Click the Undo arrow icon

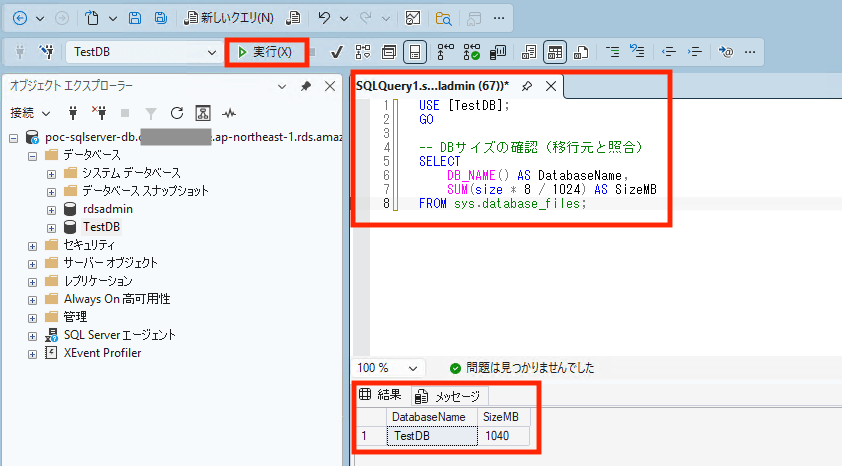coord(324,18)
